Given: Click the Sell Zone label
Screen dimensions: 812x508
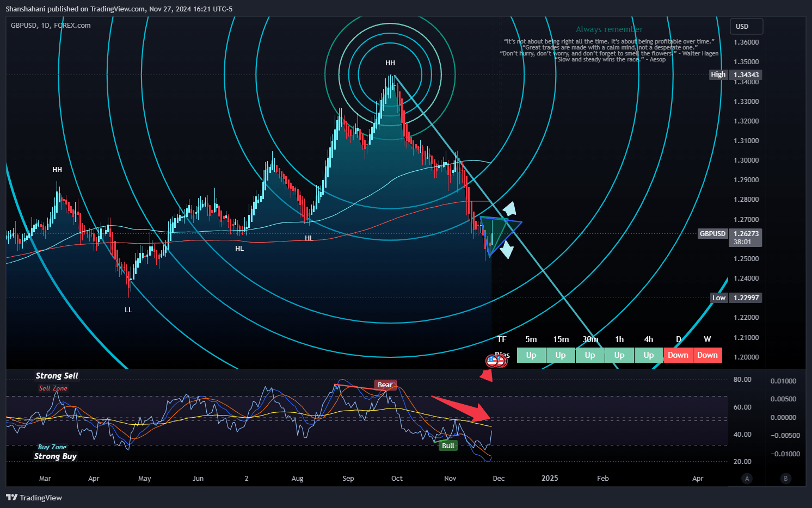Looking at the screenshot, I should 53,388.
